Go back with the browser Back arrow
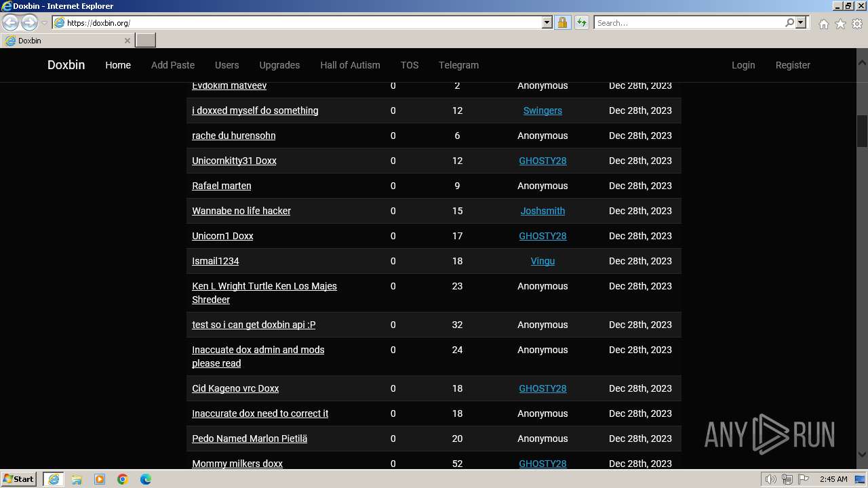This screenshot has height=488, width=868. tap(11, 22)
